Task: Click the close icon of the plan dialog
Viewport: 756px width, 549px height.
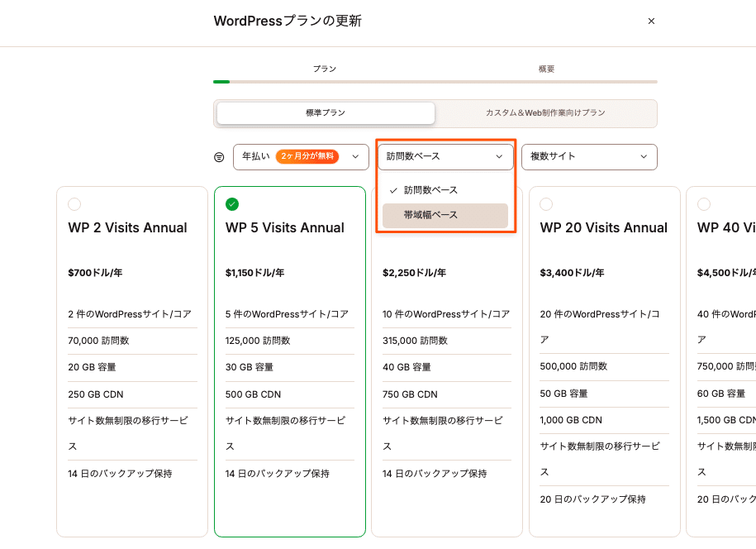Action: [651, 21]
